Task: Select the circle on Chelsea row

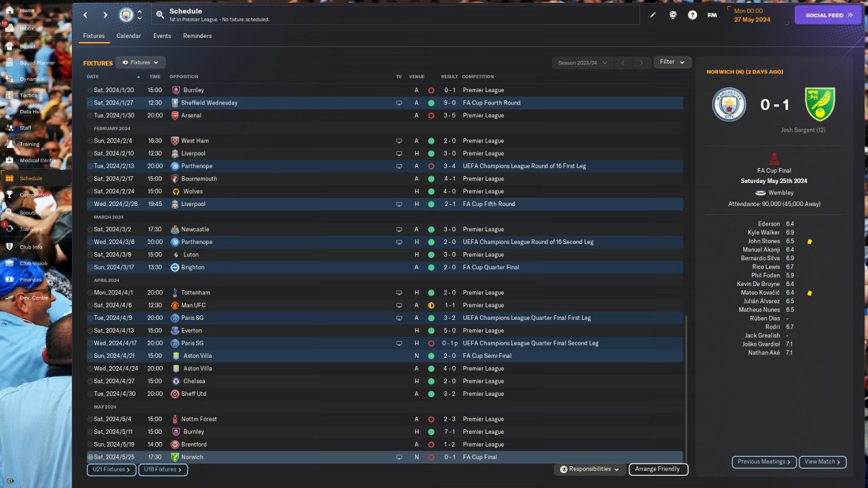Action: [90, 382]
